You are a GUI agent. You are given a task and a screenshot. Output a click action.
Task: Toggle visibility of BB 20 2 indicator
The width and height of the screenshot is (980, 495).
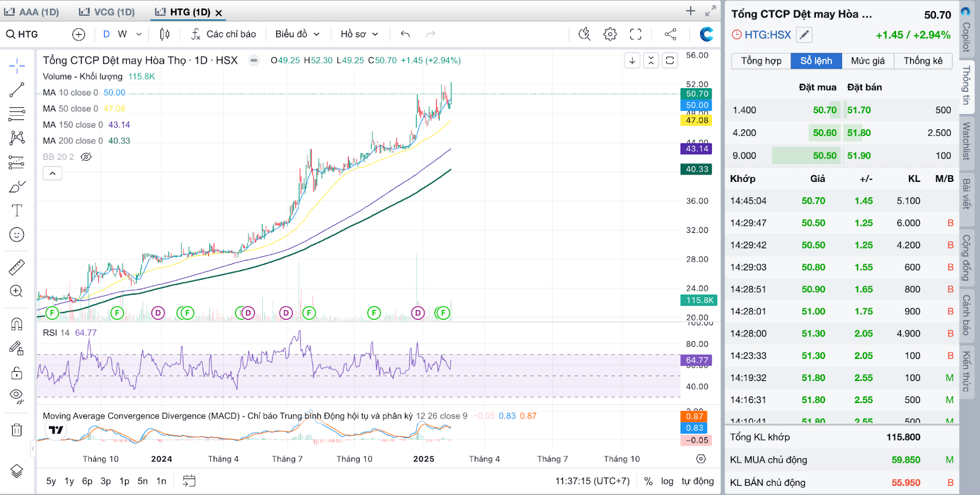[86, 157]
